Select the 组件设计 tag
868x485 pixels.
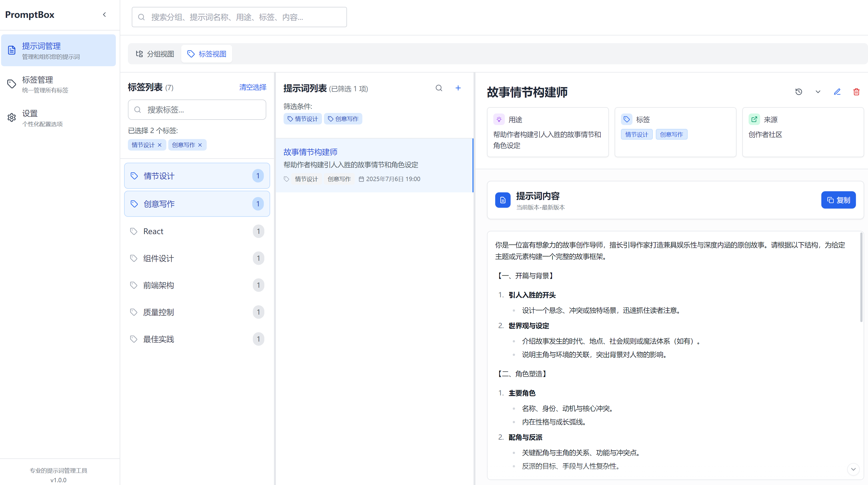tap(197, 258)
